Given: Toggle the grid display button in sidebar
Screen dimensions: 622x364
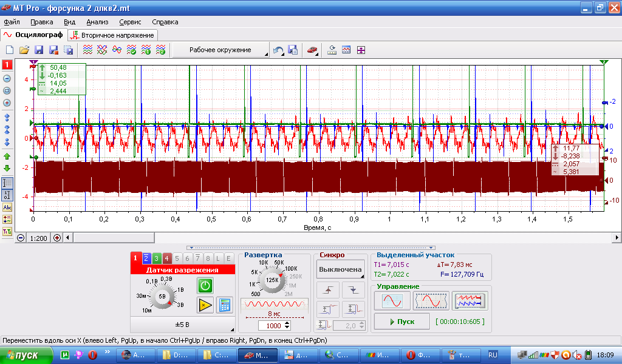Looking at the screenshot, I should pyautogui.click(x=7, y=183).
